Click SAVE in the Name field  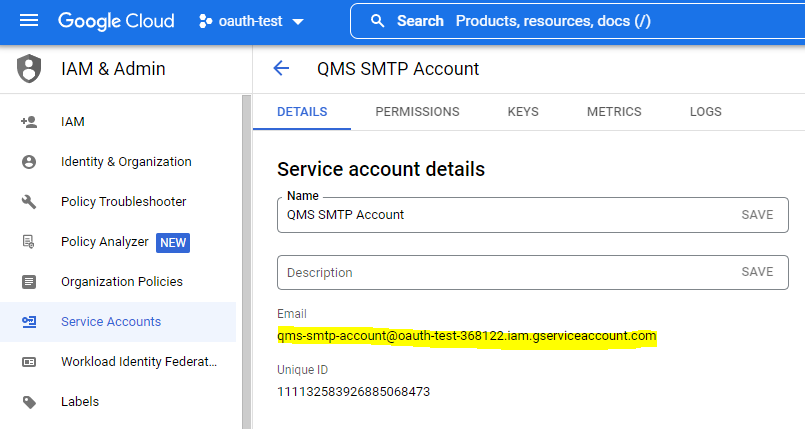(x=757, y=215)
